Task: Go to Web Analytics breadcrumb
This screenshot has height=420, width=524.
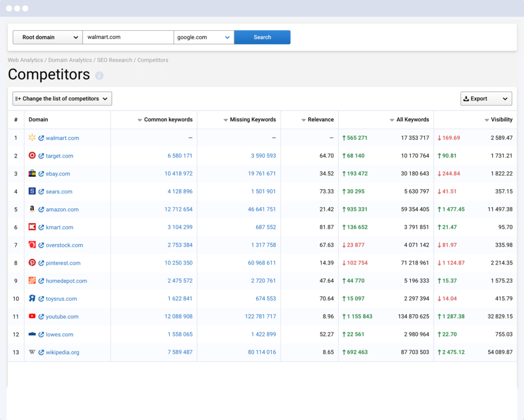Action: coord(26,60)
